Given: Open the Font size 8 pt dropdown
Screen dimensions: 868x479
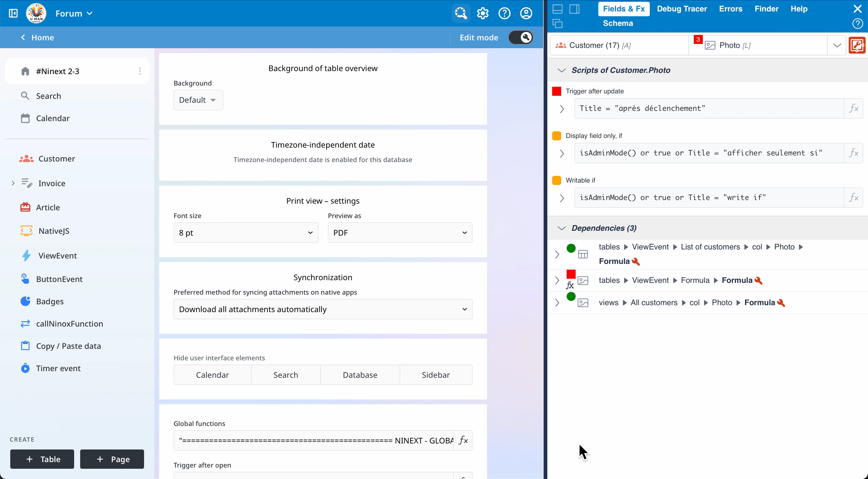Looking at the screenshot, I should 246,233.
